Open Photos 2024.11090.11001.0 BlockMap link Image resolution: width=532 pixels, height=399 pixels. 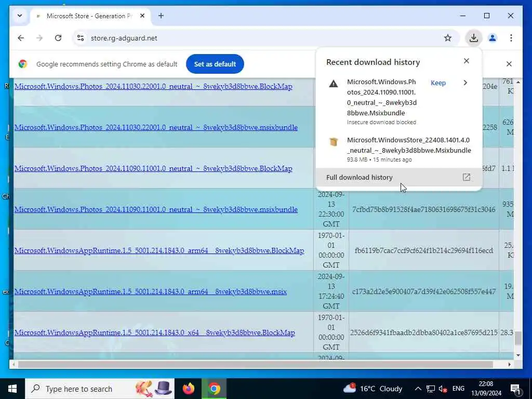click(153, 169)
